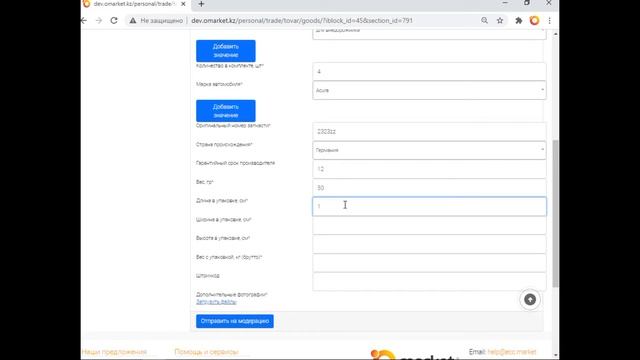
Task: Click the scroll-to-top arrow button
Action: [x=530, y=300]
